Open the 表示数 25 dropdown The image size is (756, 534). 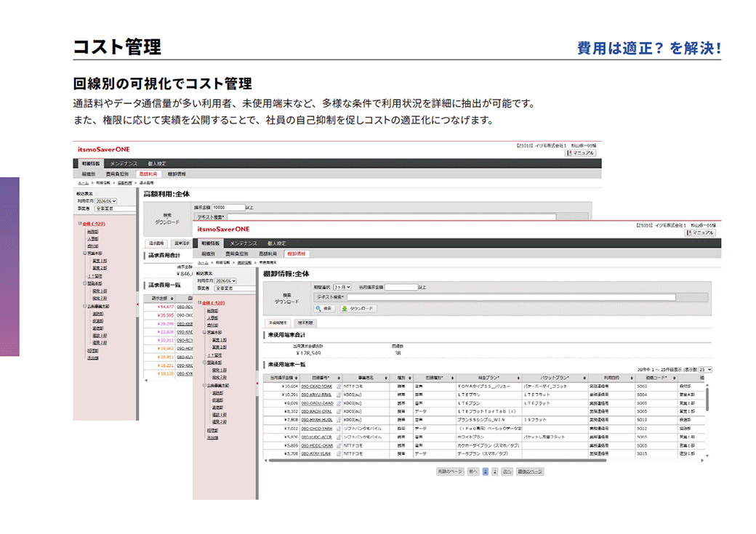(x=706, y=370)
